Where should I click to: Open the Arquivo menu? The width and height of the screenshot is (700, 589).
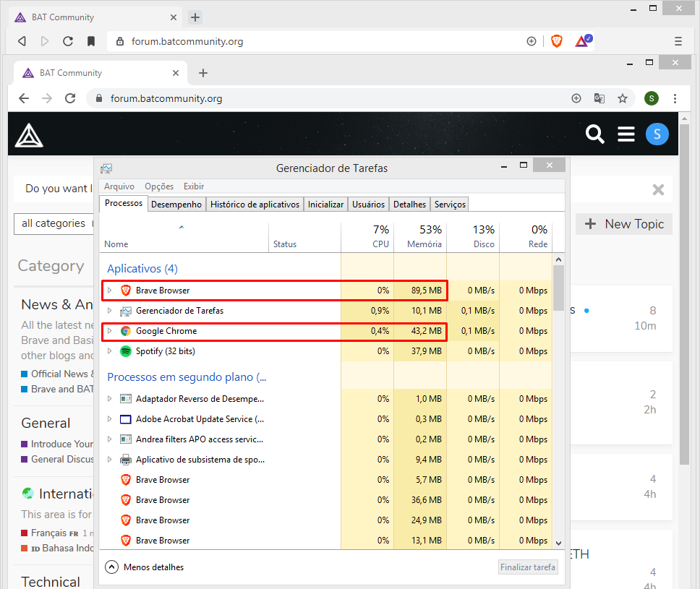point(119,186)
